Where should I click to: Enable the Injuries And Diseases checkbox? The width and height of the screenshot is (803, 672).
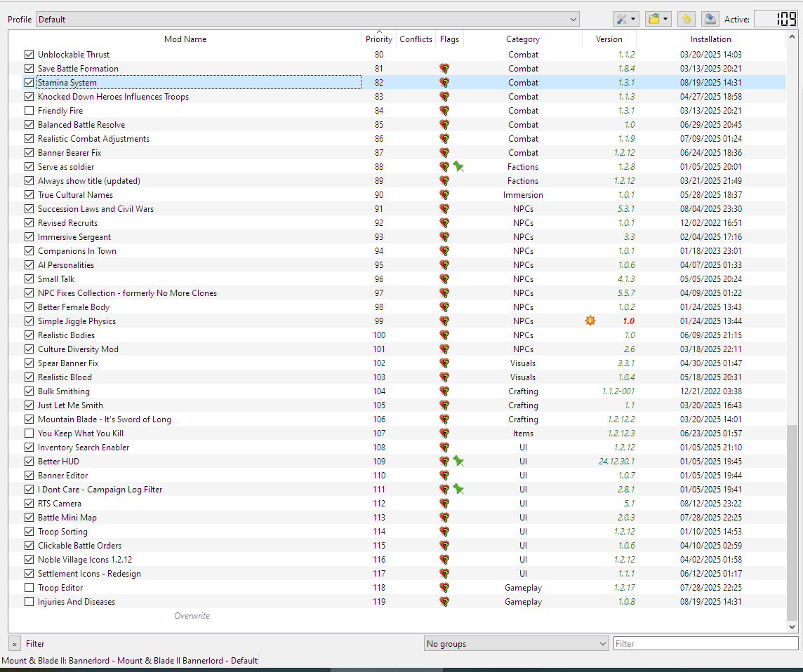pos(29,602)
